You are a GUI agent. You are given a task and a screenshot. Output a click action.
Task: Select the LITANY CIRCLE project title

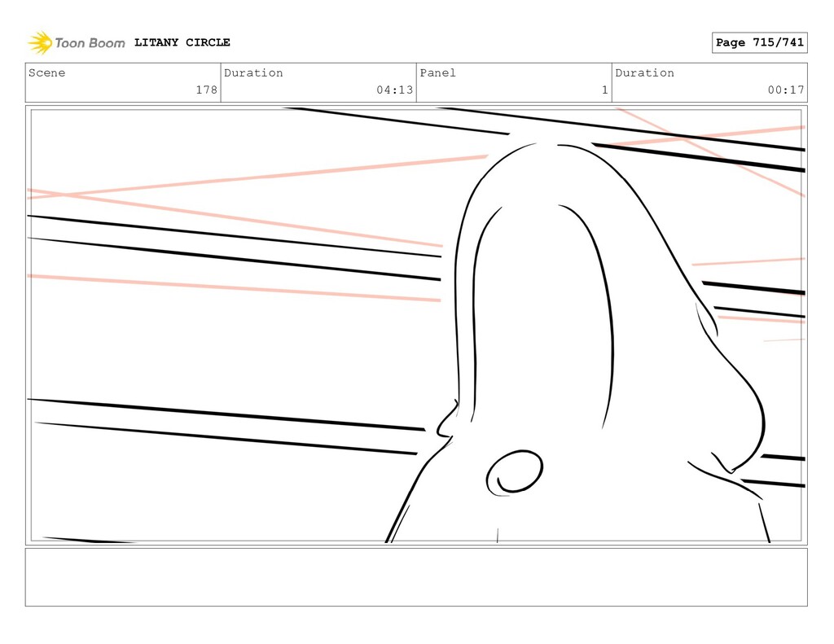182,42
